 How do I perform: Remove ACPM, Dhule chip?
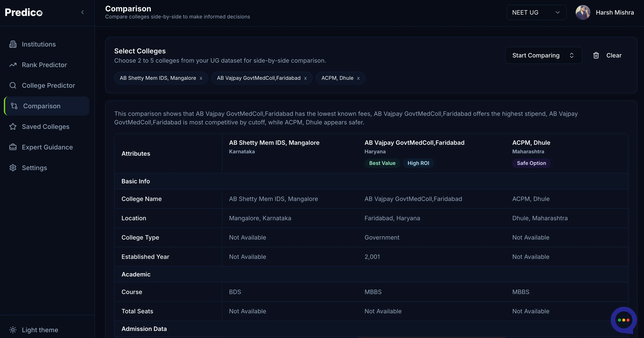(x=358, y=78)
